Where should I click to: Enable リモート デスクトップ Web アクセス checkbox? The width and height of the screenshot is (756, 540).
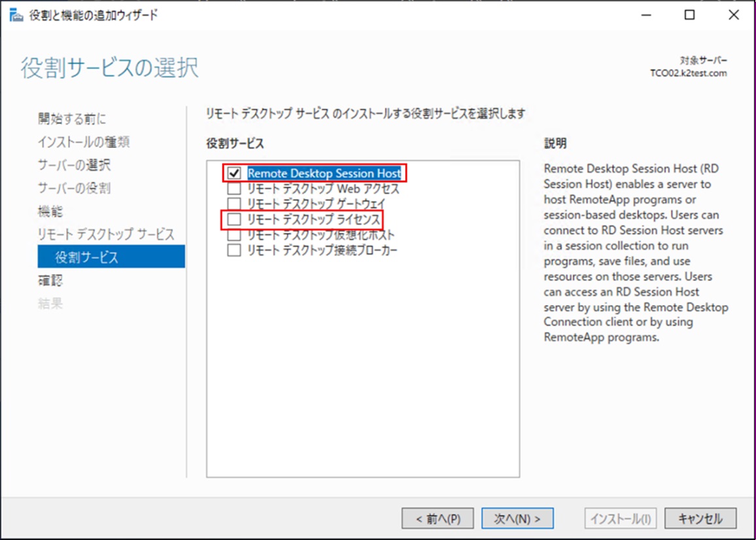click(x=234, y=189)
